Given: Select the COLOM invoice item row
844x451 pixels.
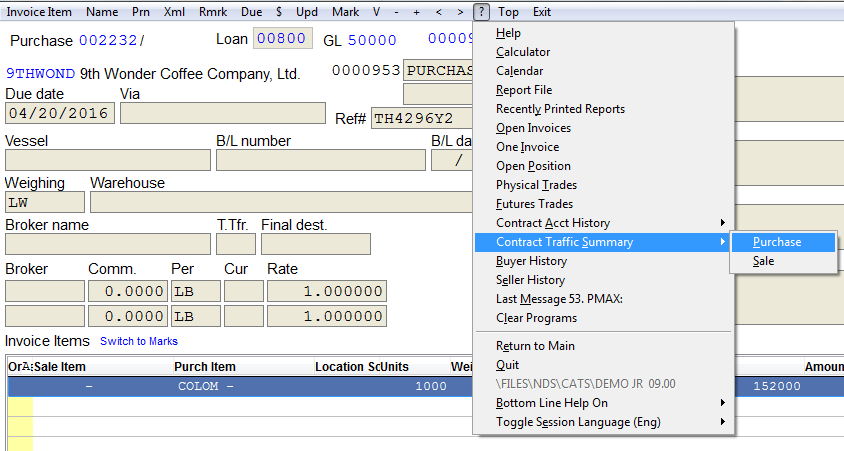Looking at the screenshot, I should (x=240, y=386).
